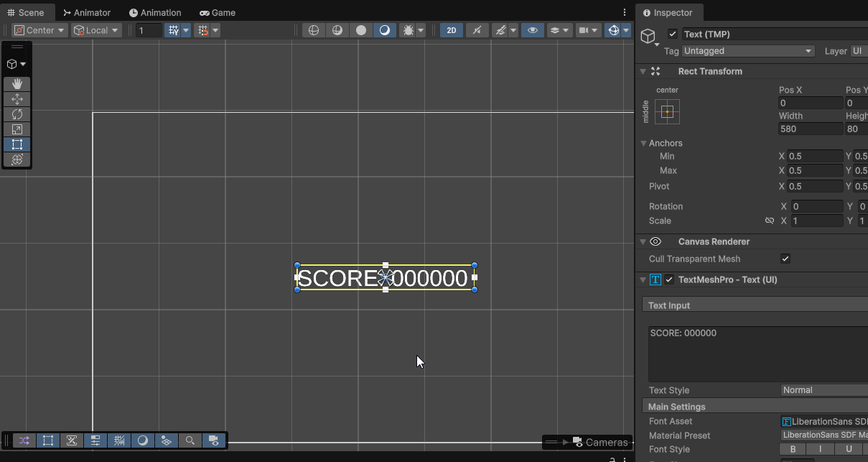Screen dimensions: 868x462
Task: Switch to the Animation tab
Action: point(155,12)
